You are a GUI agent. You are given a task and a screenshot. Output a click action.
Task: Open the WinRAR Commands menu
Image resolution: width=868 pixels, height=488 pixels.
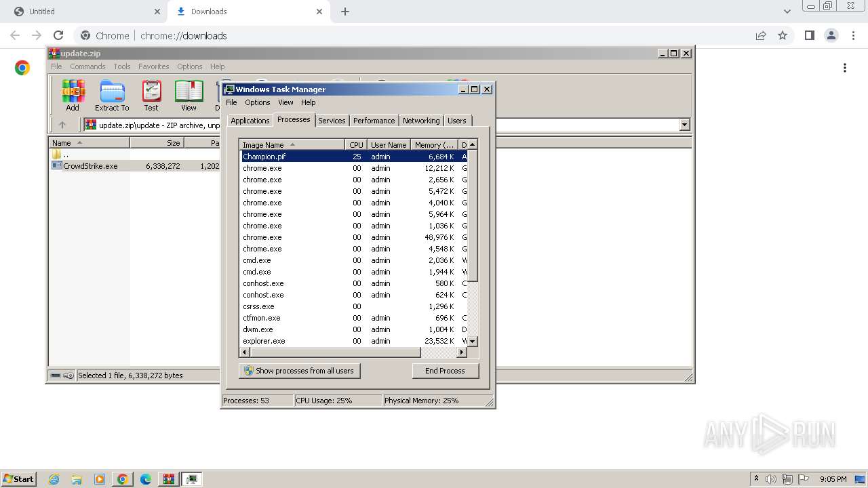[87, 66]
